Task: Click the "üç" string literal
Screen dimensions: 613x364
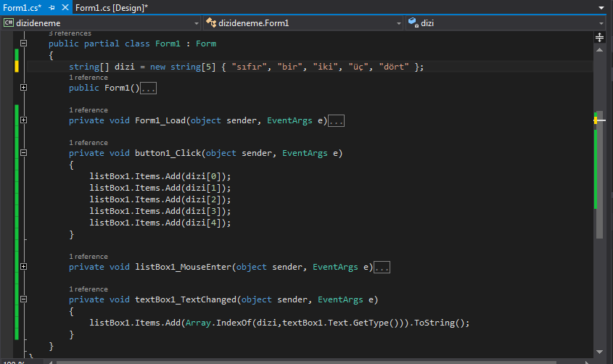Action: click(x=358, y=67)
